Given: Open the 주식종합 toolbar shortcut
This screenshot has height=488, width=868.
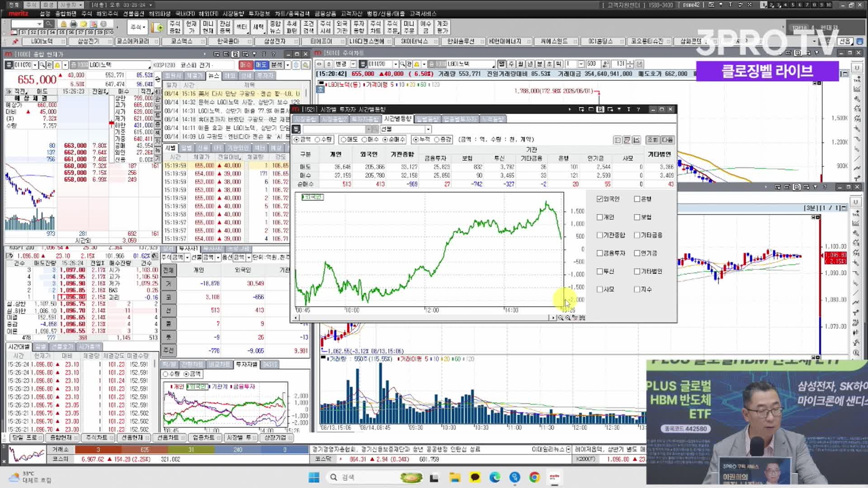Looking at the screenshot, I should click(175, 27).
